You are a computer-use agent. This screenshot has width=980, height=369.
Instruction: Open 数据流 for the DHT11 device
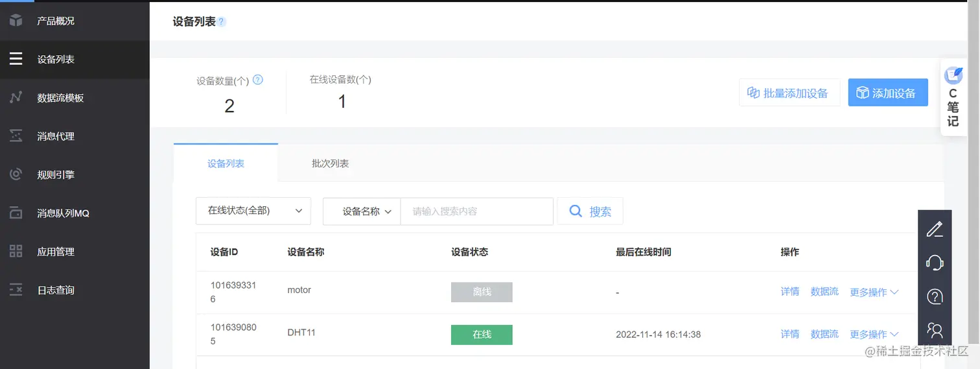tap(824, 334)
